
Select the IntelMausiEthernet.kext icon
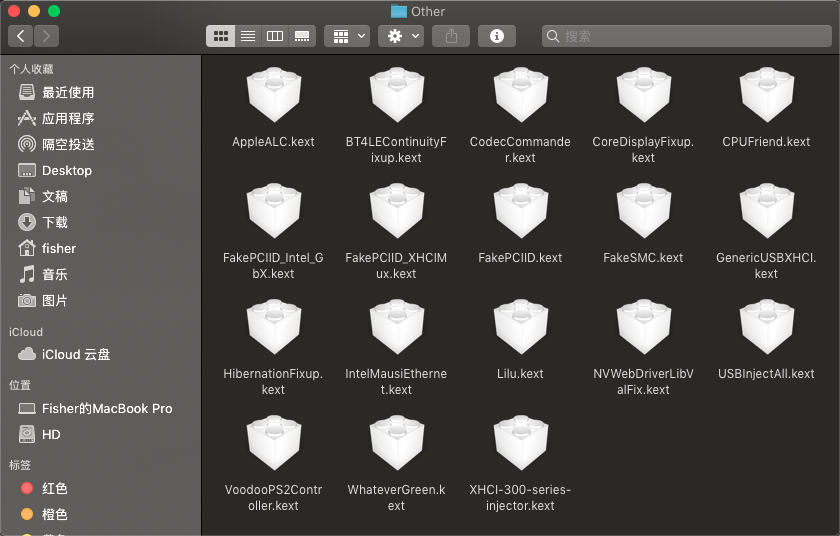click(x=396, y=327)
